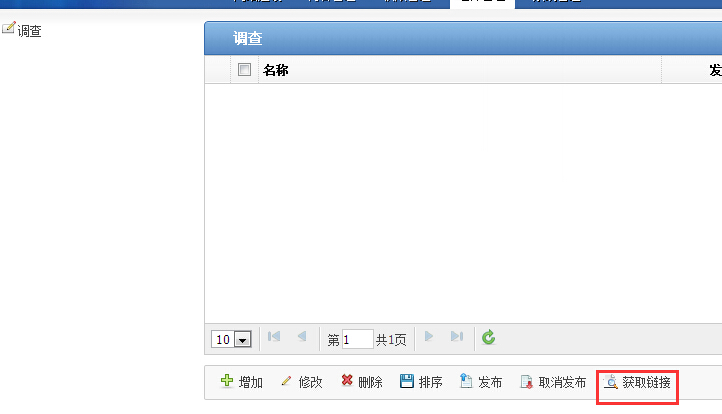The image size is (722, 414).
Task: Jump to last page of results
Action: (x=457, y=338)
